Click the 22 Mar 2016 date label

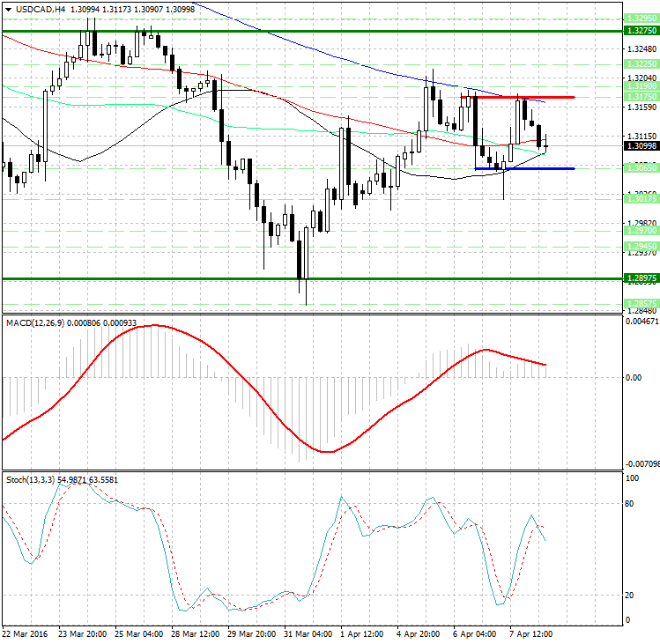pyautogui.click(x=25, y=633)
